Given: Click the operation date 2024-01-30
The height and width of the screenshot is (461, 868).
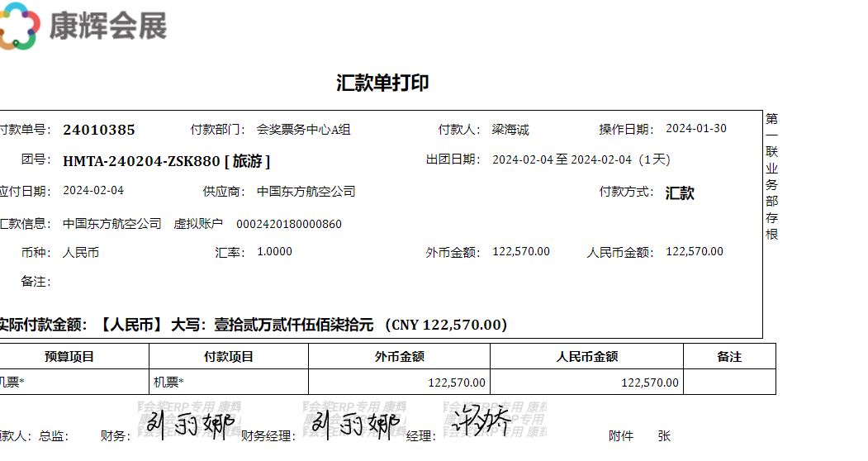Looking at the screenshot, I should pyautogui.click(x=695, y=129).
